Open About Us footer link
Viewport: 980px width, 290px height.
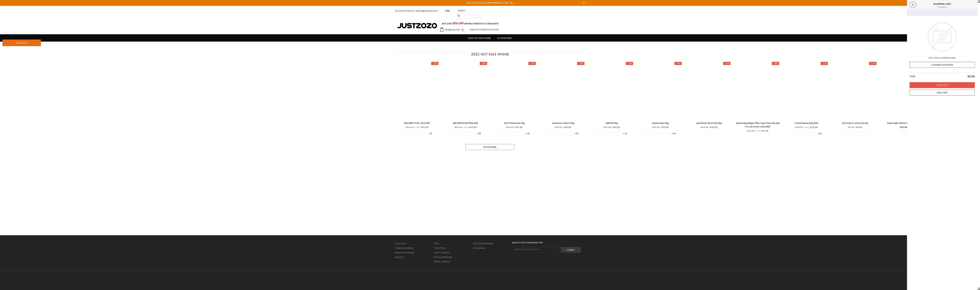pyautogui.click(x=399, y=257)
